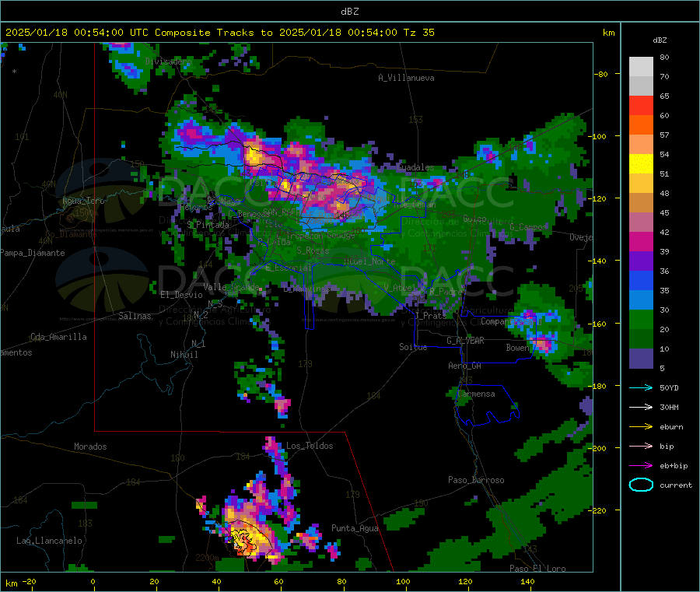Screen dimensions: 700x592
Task: Select the blue 35-36 dBZ swatch
Action: coord(641,281)
